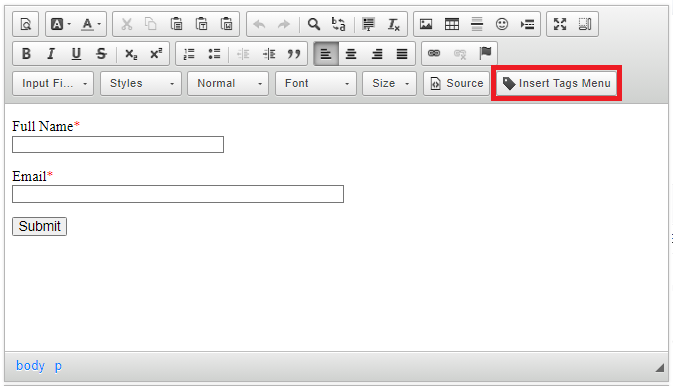This screenshot has height=386, width=673.
Task: Click the Replace icon
Action: tap(339, 24)
